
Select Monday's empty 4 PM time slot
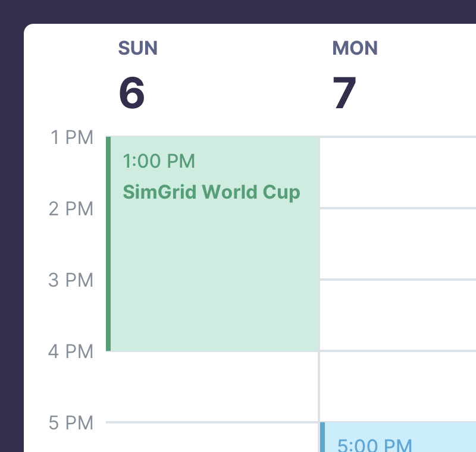399,387
